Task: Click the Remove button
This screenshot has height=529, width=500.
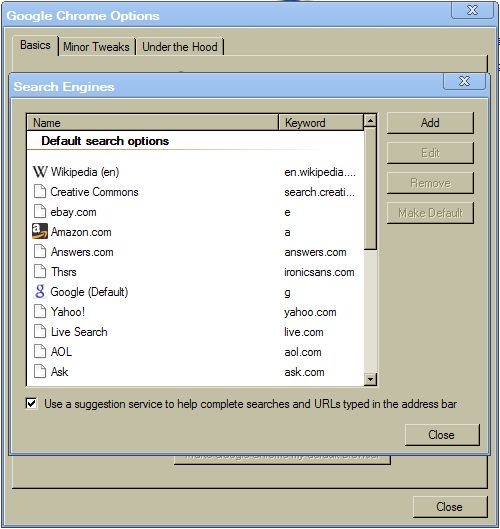Action: click(x=430, y=183)
